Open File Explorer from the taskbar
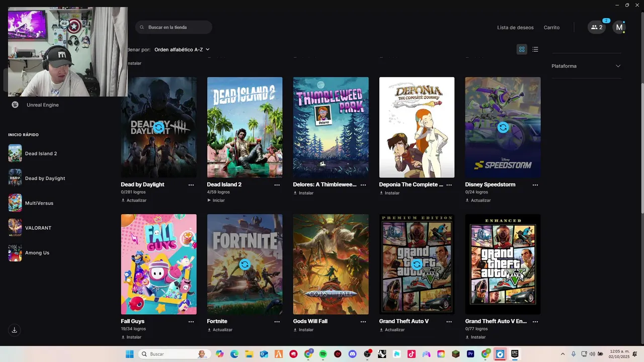 pyautogui.click(x=249, y=354)
